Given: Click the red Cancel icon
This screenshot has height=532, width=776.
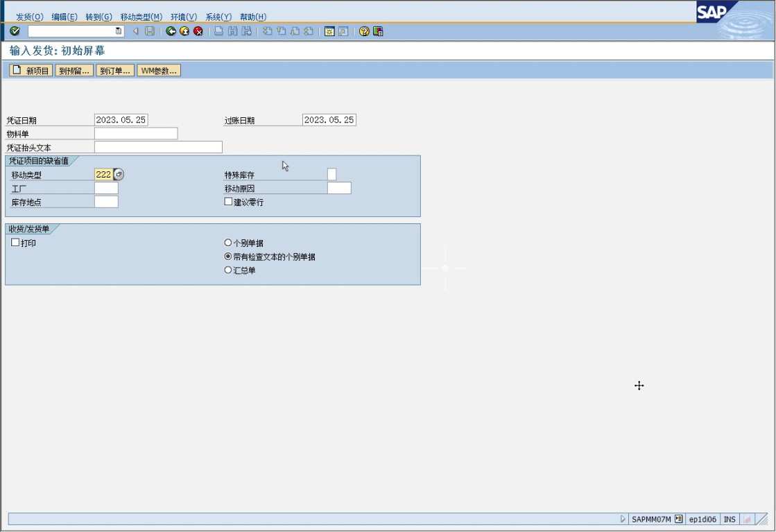Looking at the screenshot, I should coord(198,31).
